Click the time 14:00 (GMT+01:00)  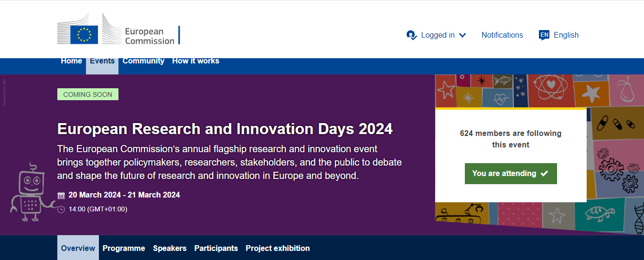(x=98, y=209)
